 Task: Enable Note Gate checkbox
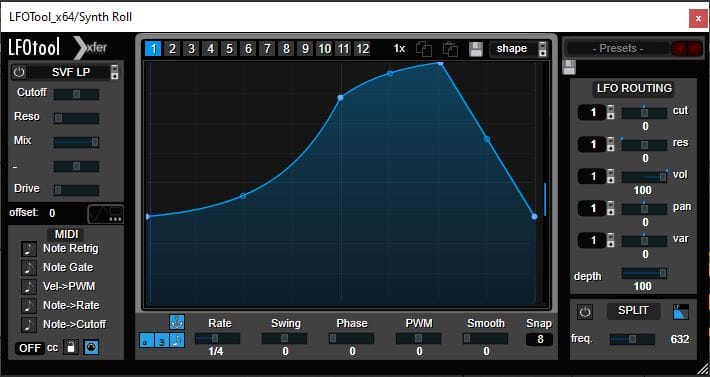pos(29,267)
